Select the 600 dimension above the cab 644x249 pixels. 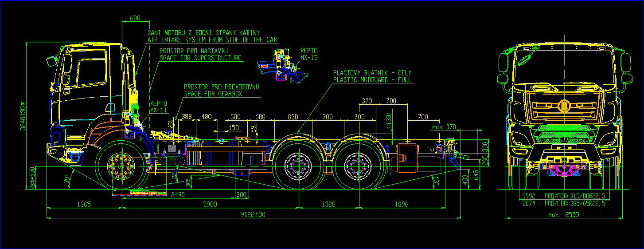coord(135,18)
